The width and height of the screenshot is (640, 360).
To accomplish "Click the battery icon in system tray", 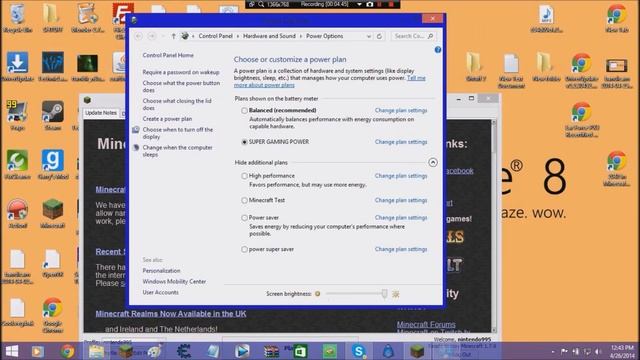I will coord(576,351).
